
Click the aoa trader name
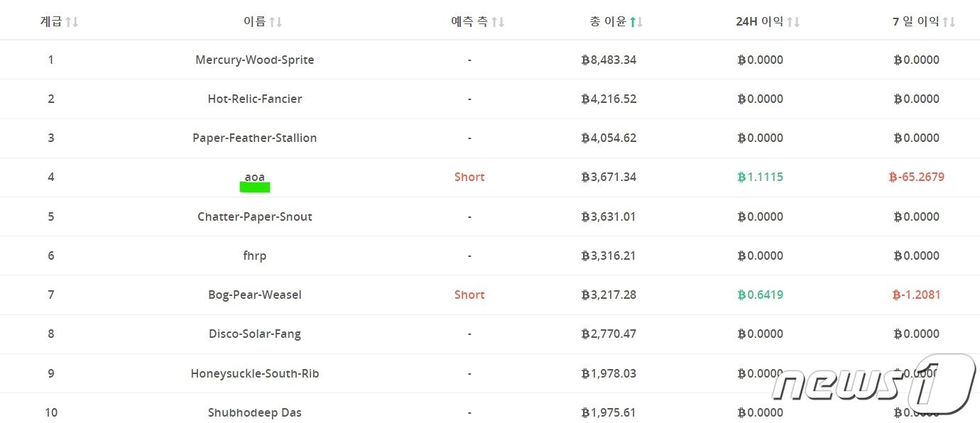point(254,176)
